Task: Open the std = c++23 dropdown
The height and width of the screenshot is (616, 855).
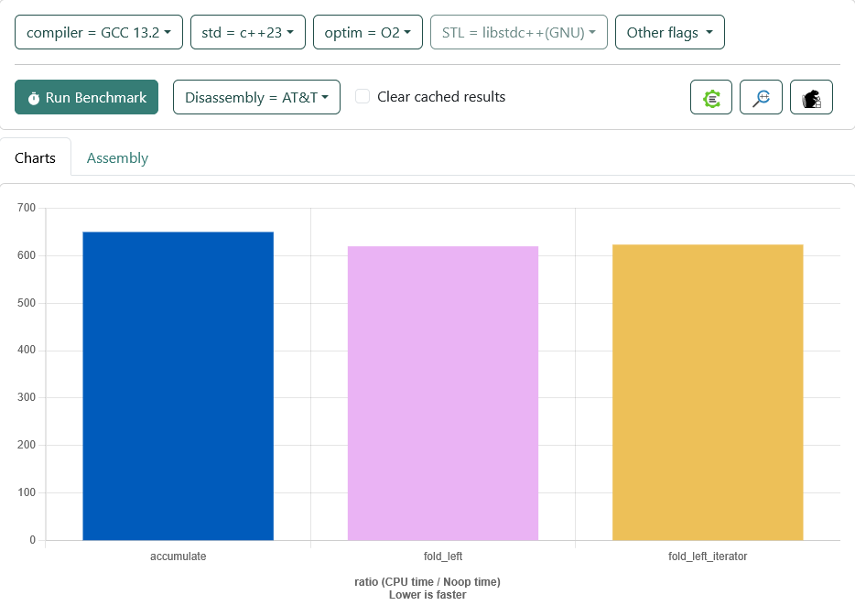Action: coord(247,32)
